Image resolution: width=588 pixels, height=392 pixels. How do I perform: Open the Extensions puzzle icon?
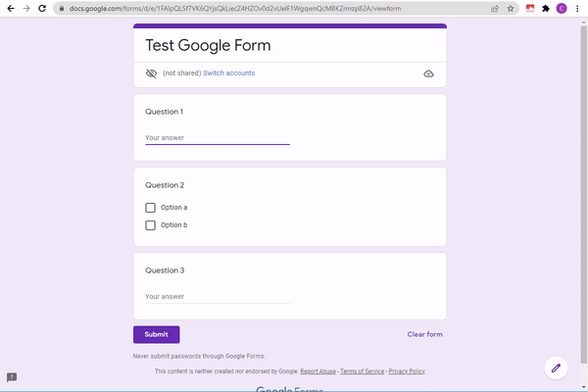(x=546, y=8)
